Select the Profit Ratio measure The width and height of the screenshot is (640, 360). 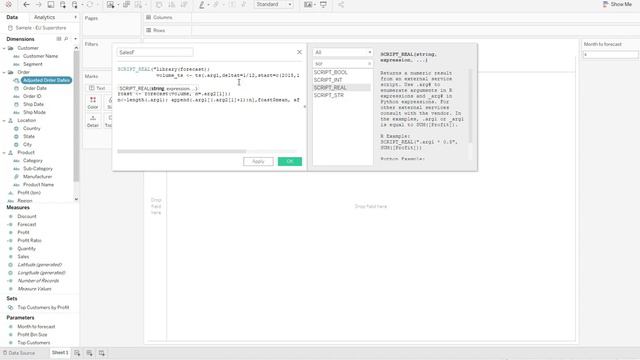click(x=29, y=240)
